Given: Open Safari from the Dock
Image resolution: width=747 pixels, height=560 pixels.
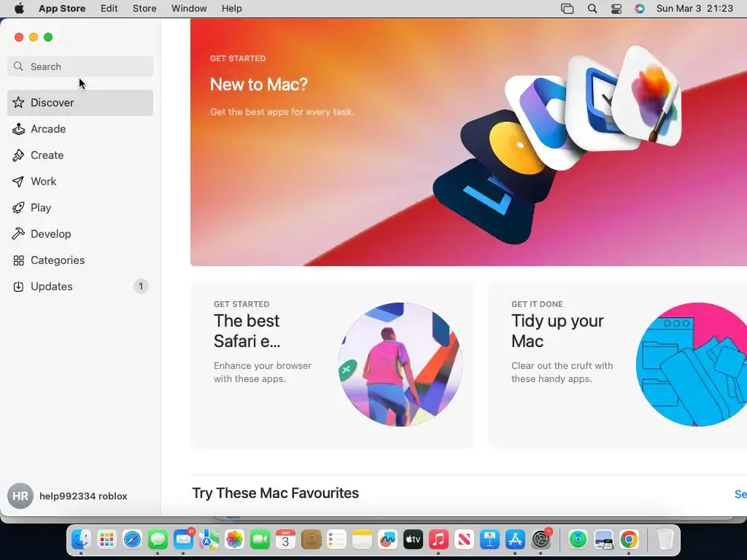Looking at the screenshot, I should [133, 540].
